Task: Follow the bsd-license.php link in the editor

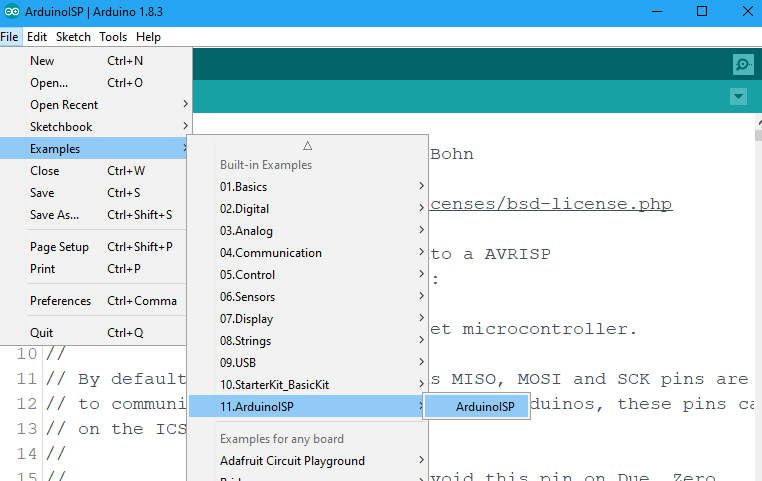Action: pos(551,204)
